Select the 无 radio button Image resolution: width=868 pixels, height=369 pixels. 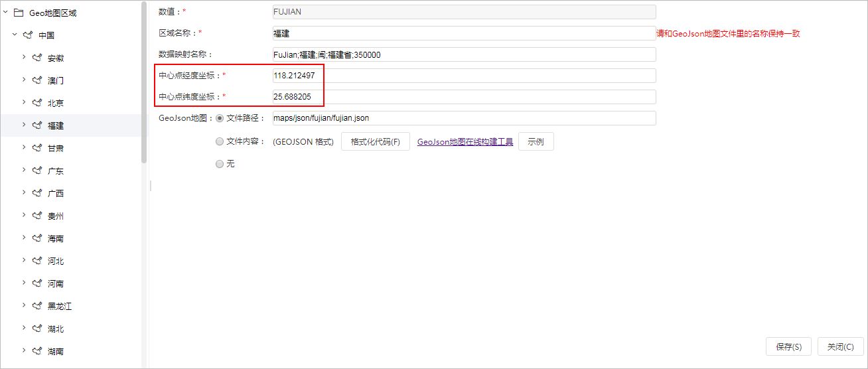tap(220, 164)
